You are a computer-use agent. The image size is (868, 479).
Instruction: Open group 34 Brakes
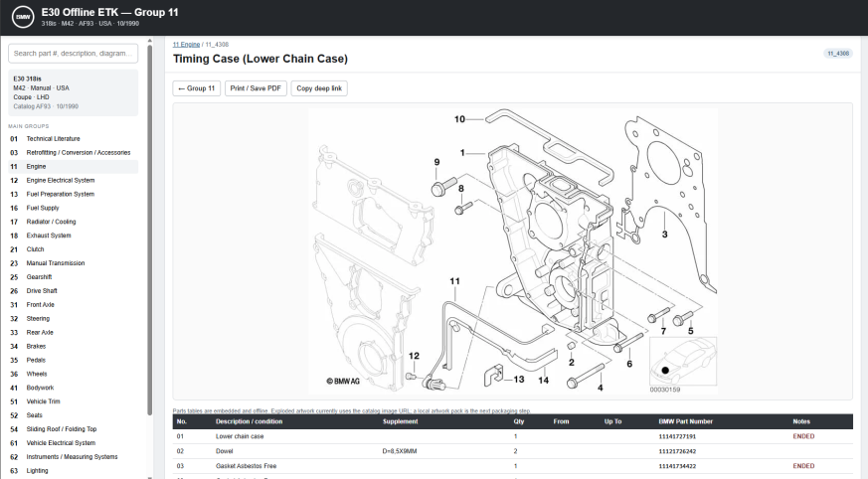(73, 346)
